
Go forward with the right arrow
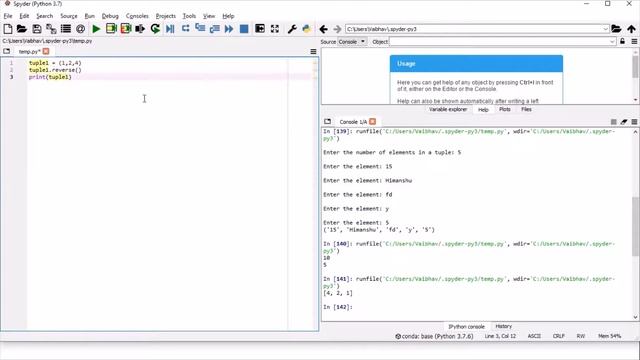[x=337, y=29]
